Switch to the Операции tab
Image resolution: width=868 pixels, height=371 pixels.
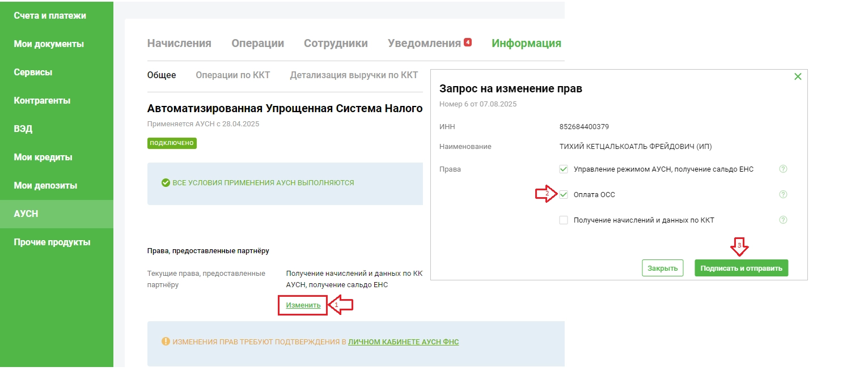tap(257, 44)
